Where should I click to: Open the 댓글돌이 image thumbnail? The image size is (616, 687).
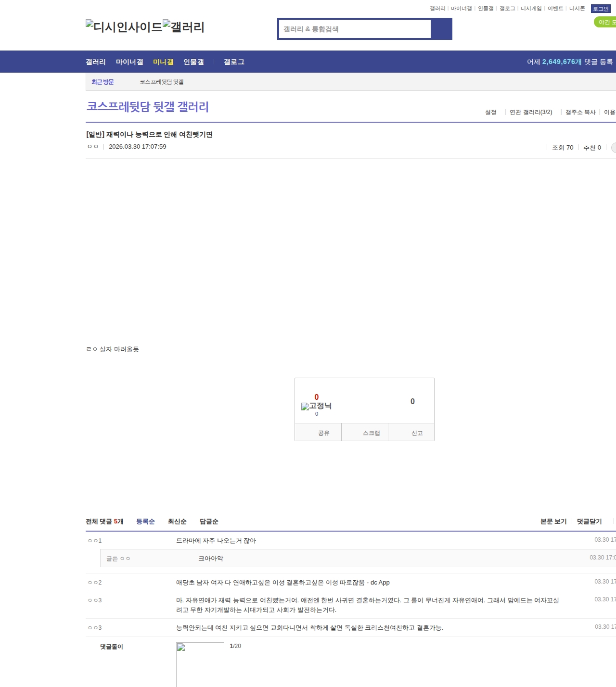pyautogui.click(x=200, y=664)
